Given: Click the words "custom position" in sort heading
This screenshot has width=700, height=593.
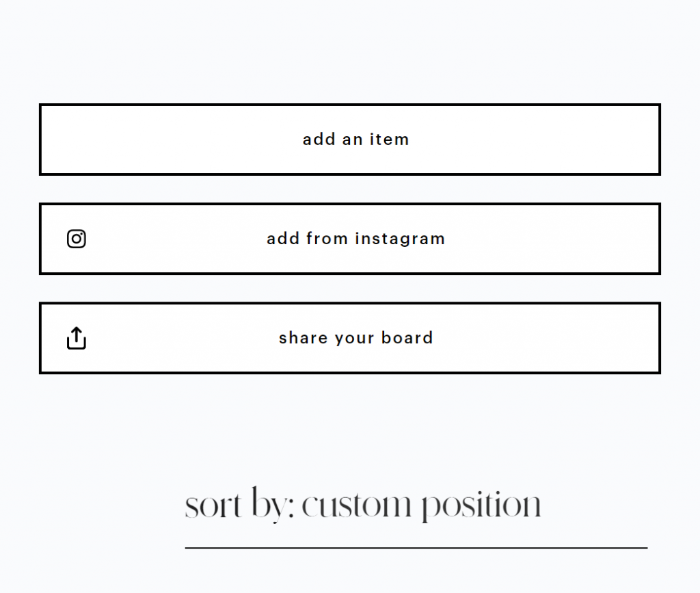Looking at the screenshot, I should 421,506.
